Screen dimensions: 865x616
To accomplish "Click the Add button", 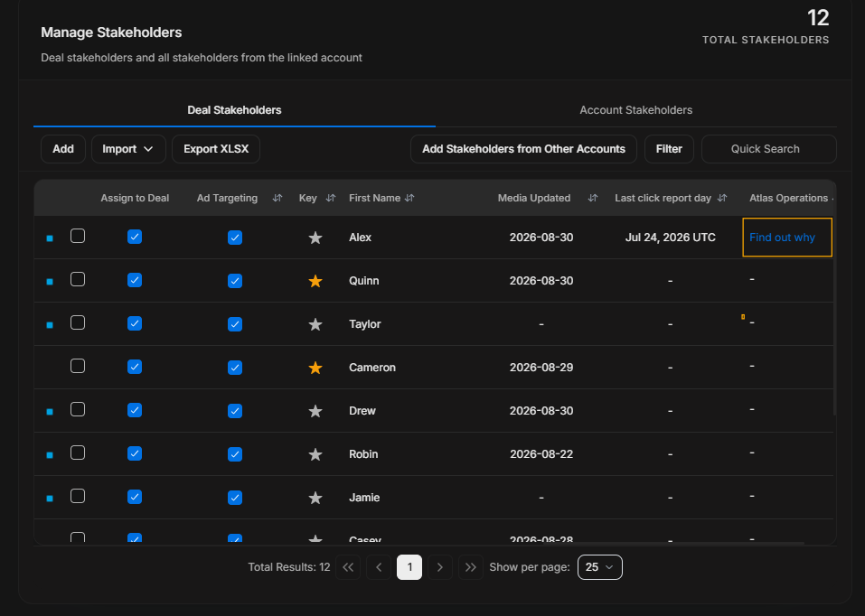I will [x=63, y=149].
